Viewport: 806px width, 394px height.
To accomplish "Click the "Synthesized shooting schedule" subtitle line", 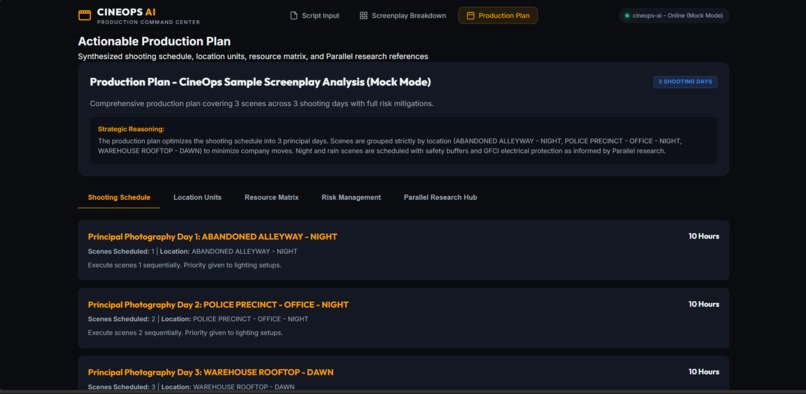I will [x=253, y=57].
